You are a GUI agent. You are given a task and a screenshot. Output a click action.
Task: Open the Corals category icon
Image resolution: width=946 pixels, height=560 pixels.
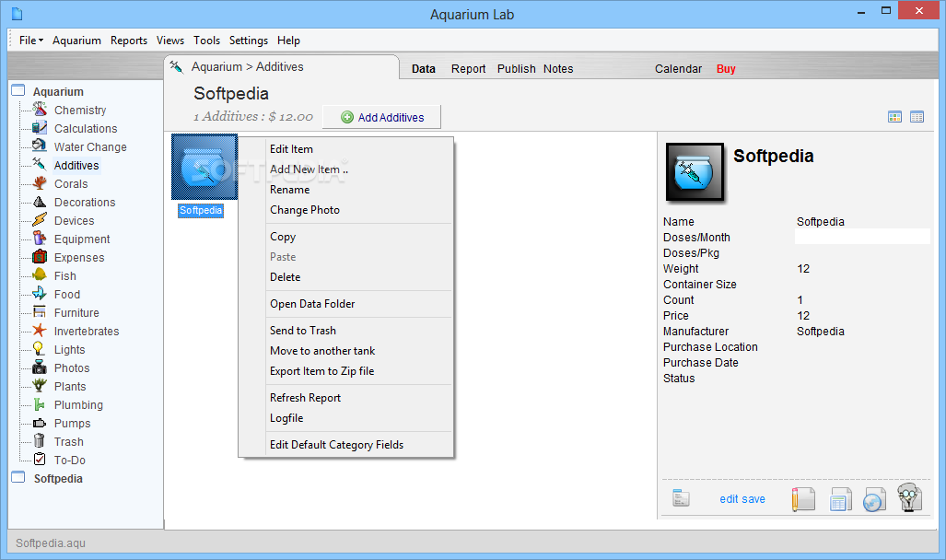40,183
